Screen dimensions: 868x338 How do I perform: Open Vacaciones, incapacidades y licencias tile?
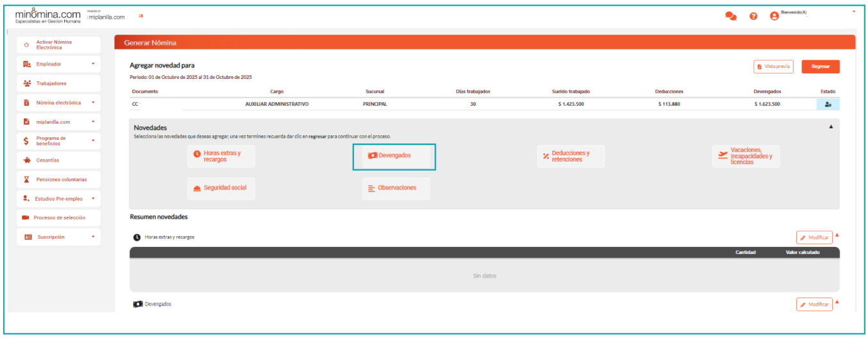pyautogui.click(x=746, y=156)
